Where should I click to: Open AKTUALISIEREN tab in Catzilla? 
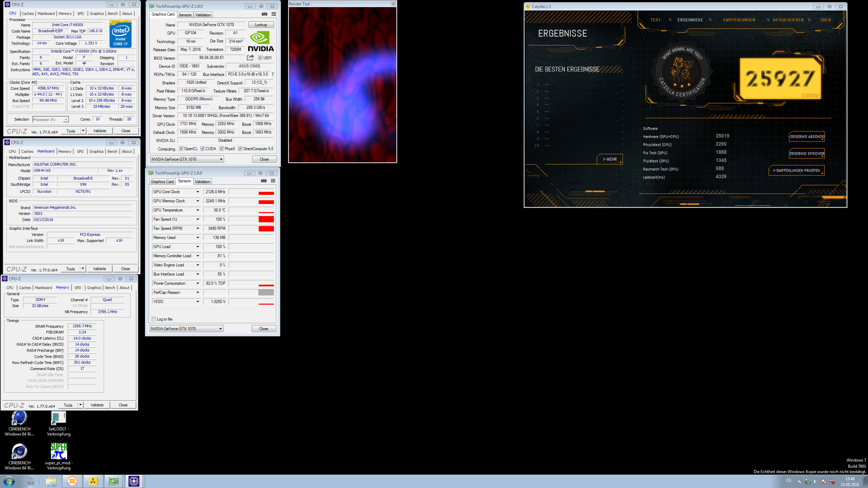pos(788,20)
